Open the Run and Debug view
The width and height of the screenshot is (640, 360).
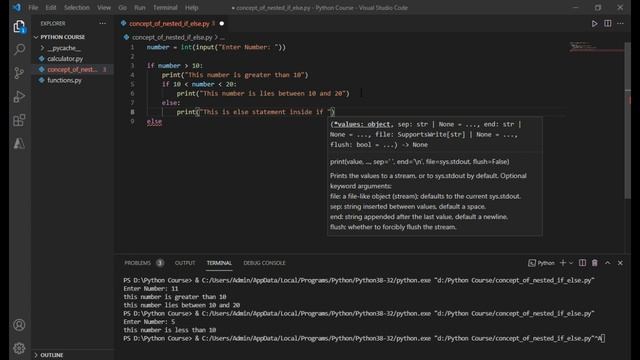tap(19, 97)
